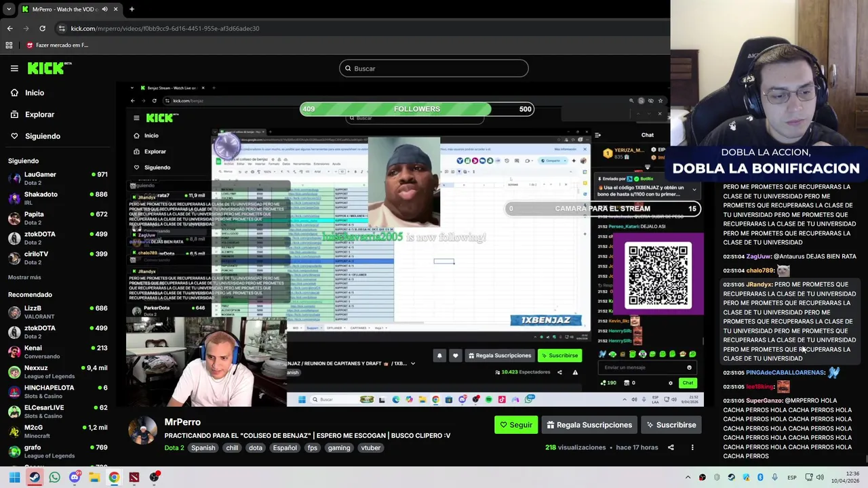Select the dota tag
The width and height of the screenshot is (868, 488).
[x=256, y=448]
